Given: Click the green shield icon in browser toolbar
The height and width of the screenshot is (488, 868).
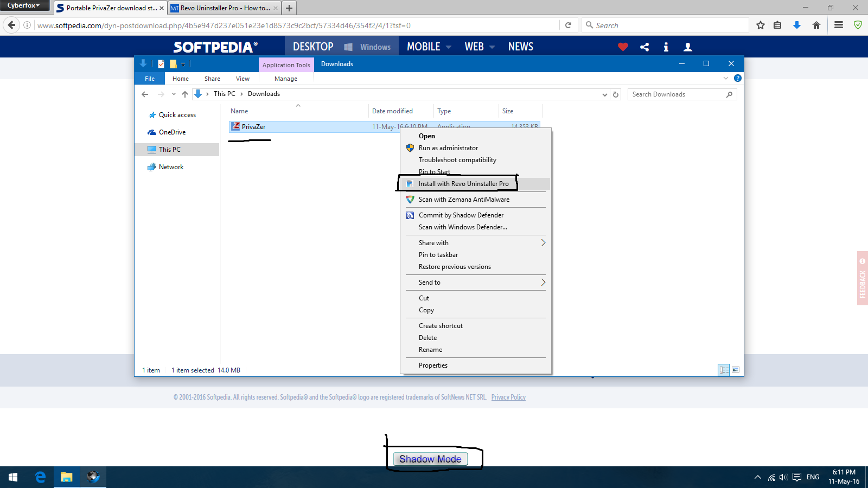Looking at the screenshot, I should click(x=858, y=25).
